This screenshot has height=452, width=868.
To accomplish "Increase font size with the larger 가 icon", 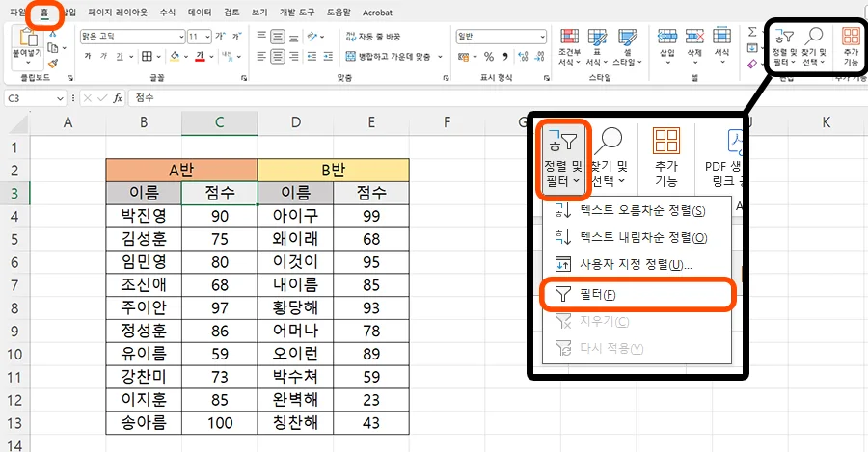I will tap(220, 37).
